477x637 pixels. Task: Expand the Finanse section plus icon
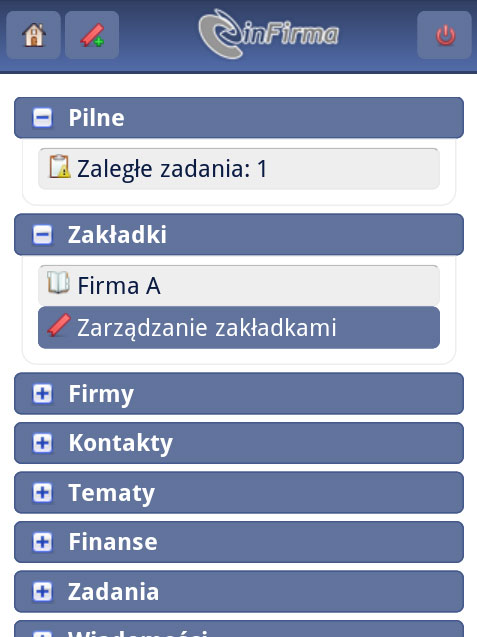pyautogui.click(x=42, y=542)
